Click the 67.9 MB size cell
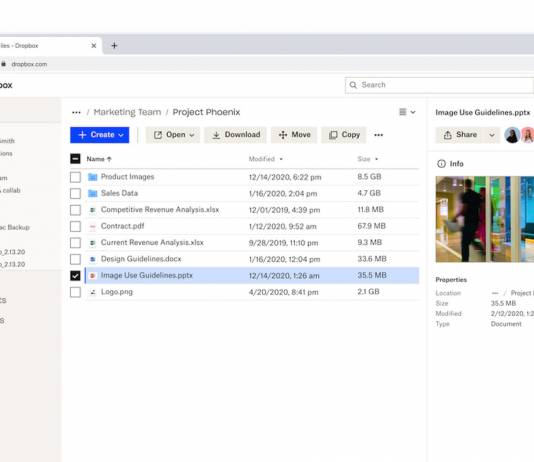 371,226
